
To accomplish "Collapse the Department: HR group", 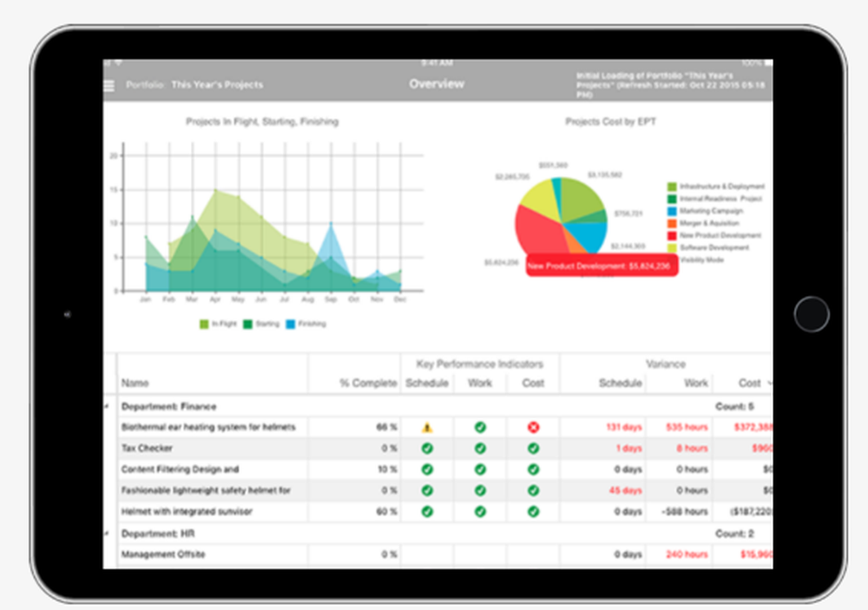I will click(x=106, y=534).
